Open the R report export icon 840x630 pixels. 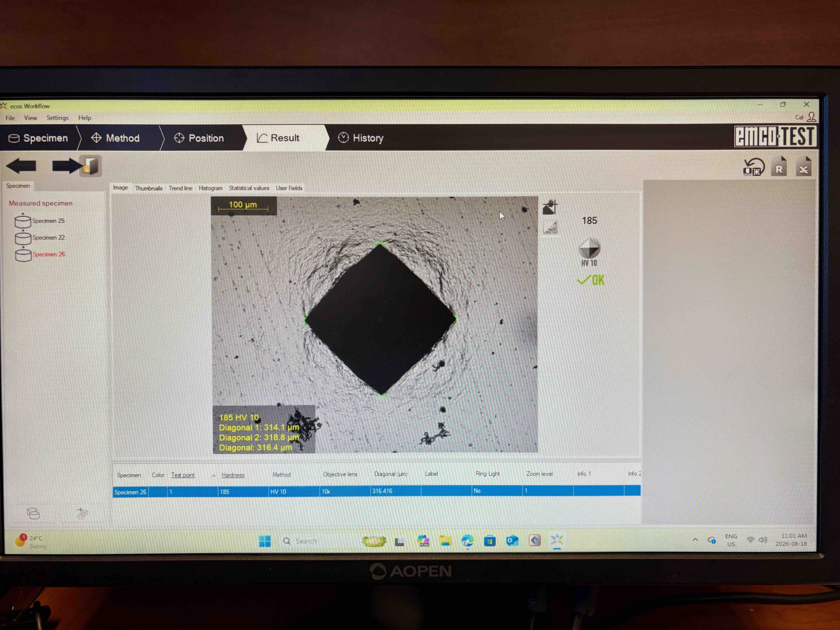[779, 167]
